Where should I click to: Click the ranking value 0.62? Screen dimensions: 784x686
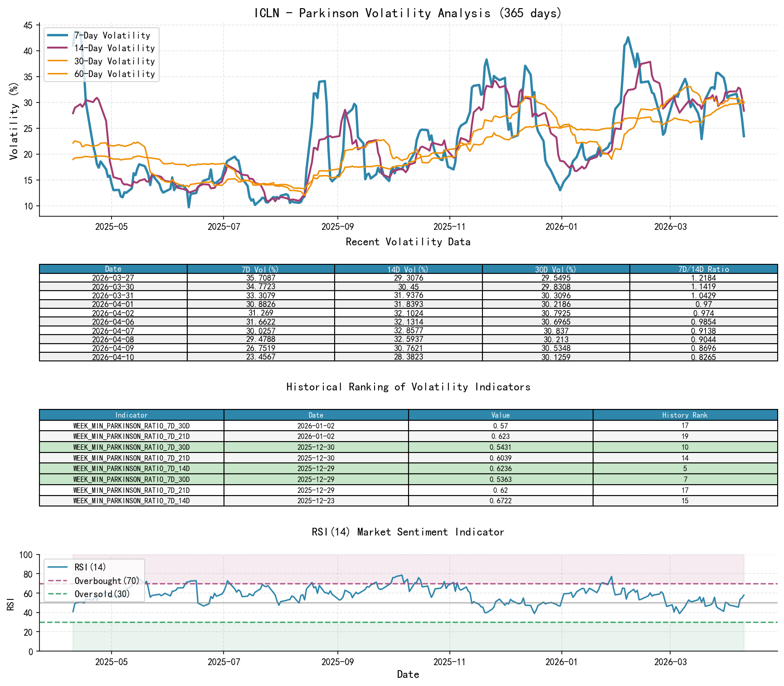point(501,490)
